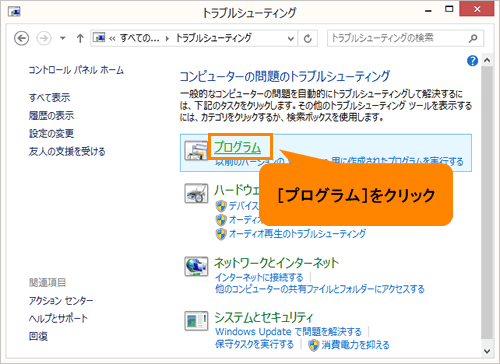Open 回復 related item
Screen dimensions: 500x364
point(38,336)
